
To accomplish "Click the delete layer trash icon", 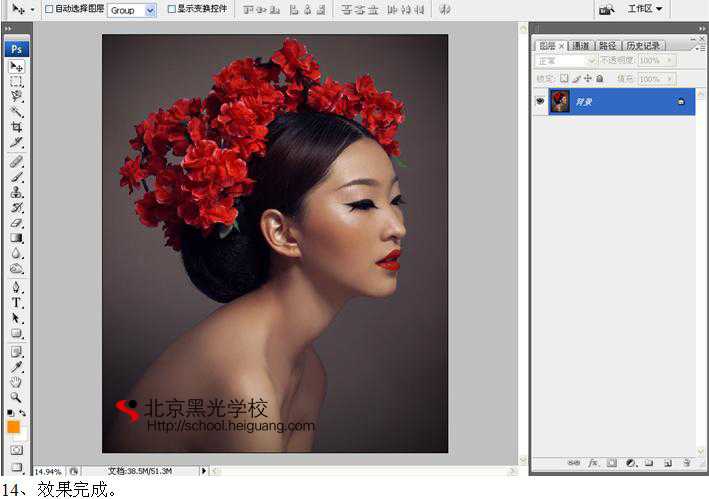I will (686, 463).
